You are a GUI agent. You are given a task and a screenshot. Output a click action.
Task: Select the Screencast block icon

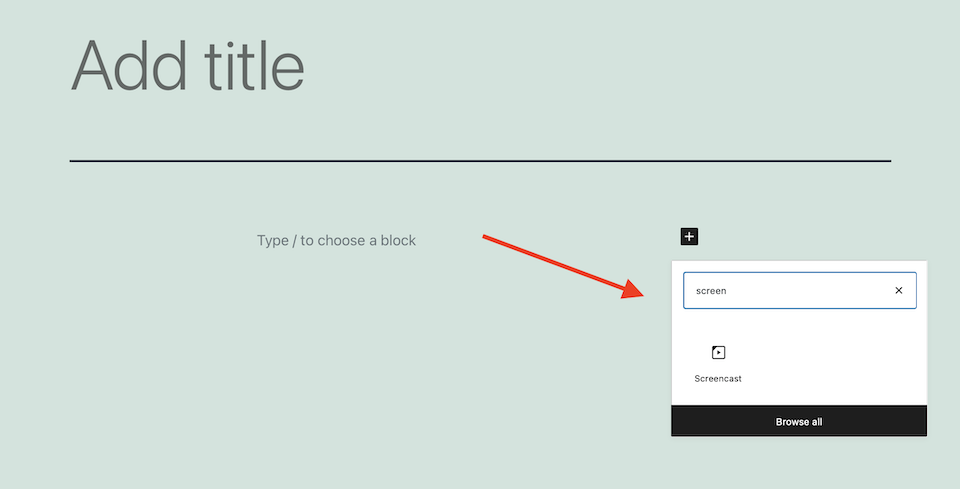point(718,352)
